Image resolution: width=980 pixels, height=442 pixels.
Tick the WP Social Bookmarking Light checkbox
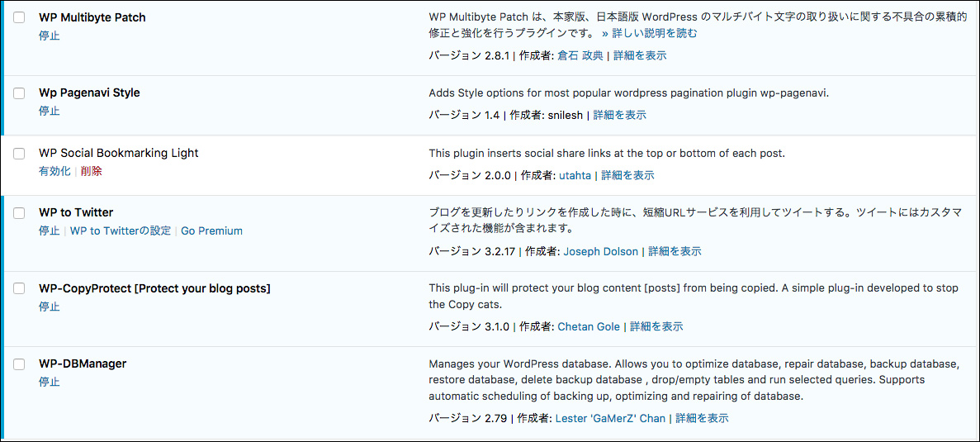coord(19,153)
